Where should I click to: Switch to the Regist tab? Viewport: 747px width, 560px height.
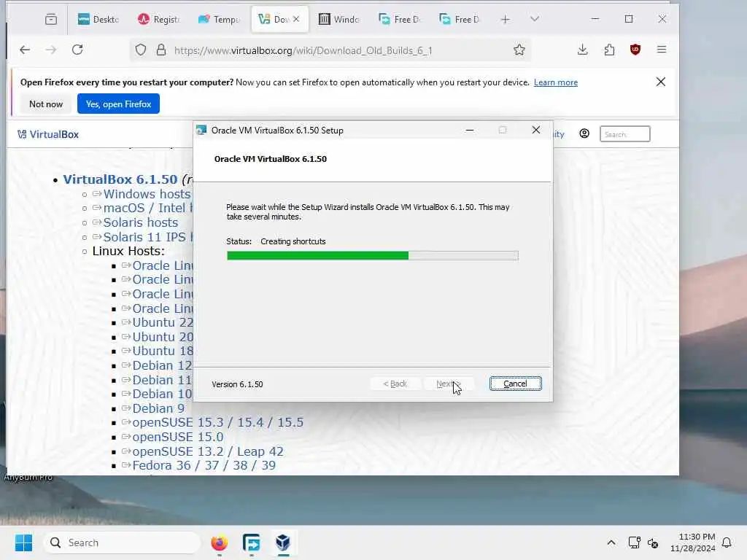click(x=158, y=19)
